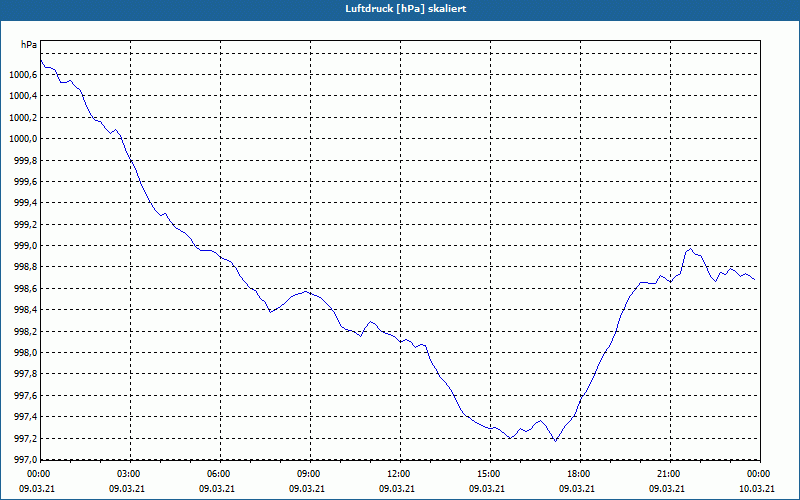Viewport: 800px width, 500px height.
Task: Select the 10.03.21 date label
Action: [757, 489]
